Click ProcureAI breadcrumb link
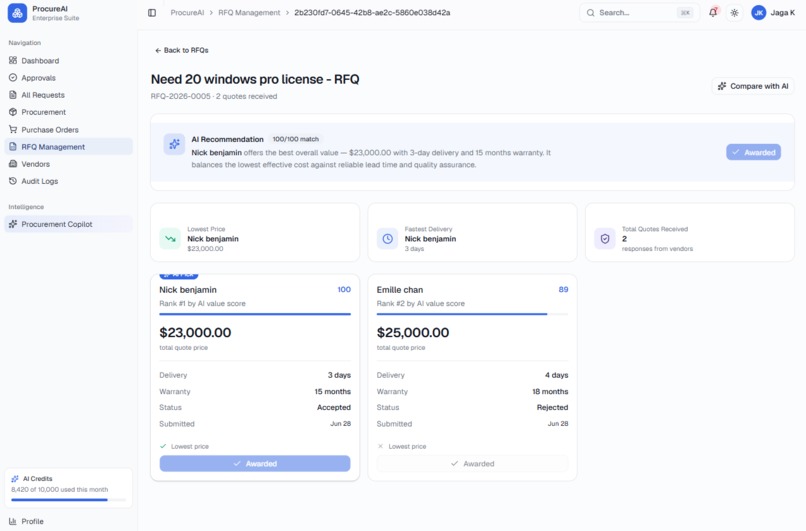The height and width of the screenshot is (531, 806). (x=187, y=13)
